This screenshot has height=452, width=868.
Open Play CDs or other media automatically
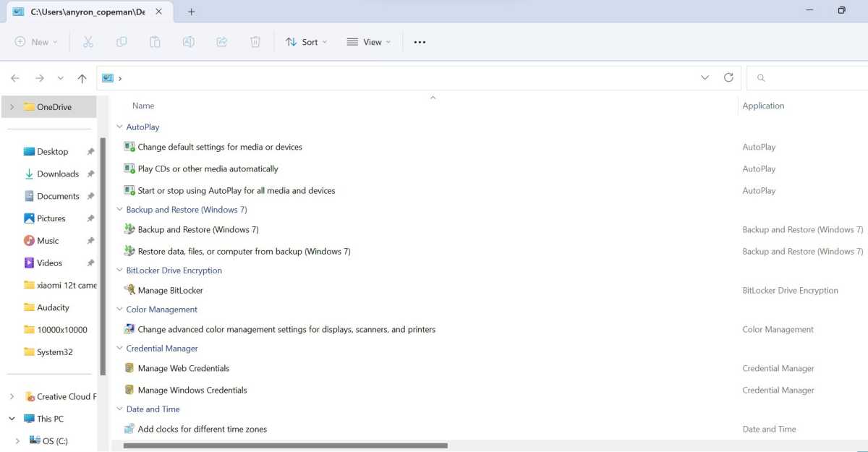pos(208,169)
